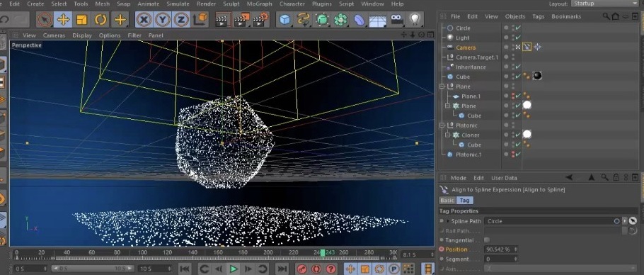Click the Attribute Manager back arrow

(x=569, y=178)
